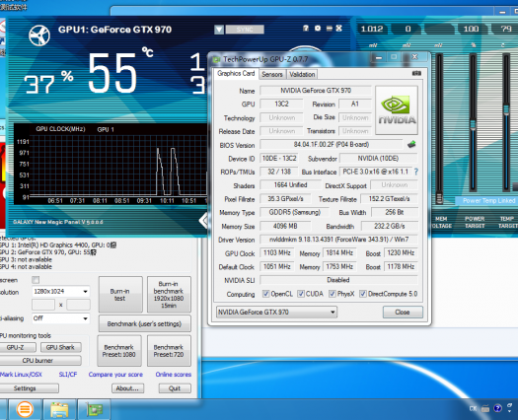Image resolution: width=518 pixels, height=420 pixels.
Task: Open Online scores link
Action: coord(174,375)
